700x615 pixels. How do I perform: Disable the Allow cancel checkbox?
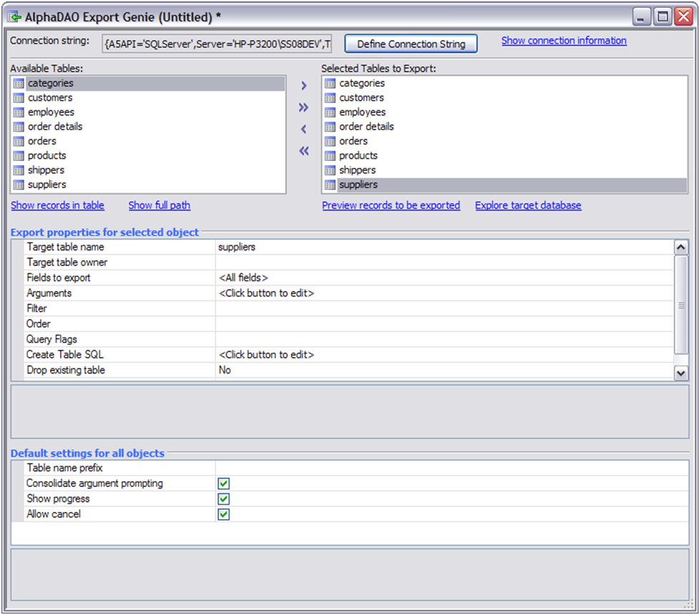pyautogui.click(x=224, y=514)
